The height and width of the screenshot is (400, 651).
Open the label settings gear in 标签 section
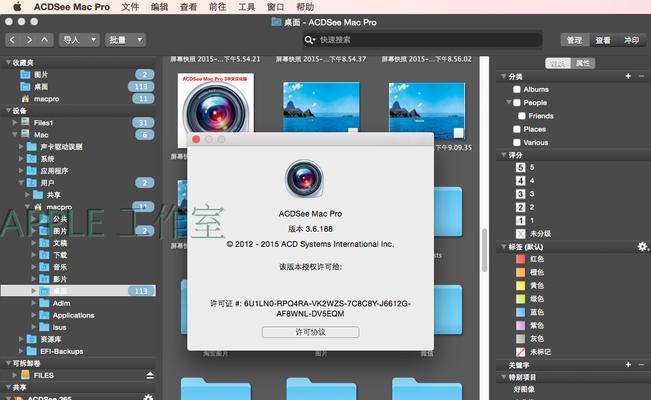[x=642, y=247]
